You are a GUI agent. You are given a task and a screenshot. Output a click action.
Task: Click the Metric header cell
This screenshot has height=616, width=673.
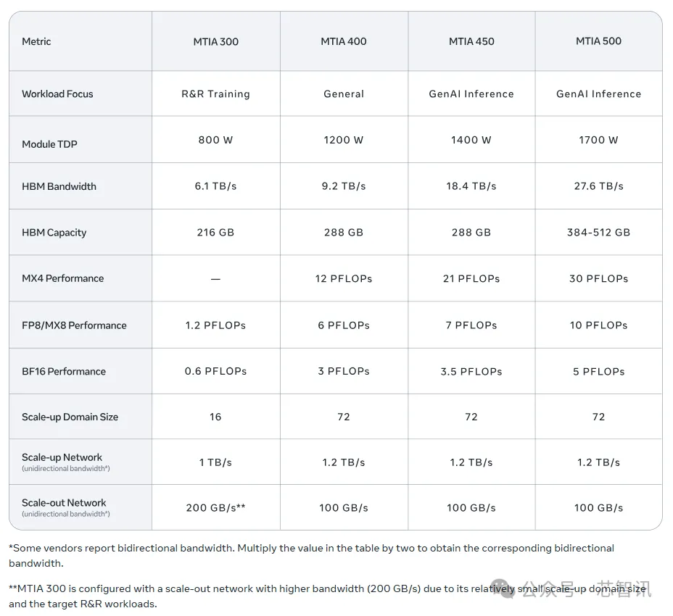coord(36,41)
